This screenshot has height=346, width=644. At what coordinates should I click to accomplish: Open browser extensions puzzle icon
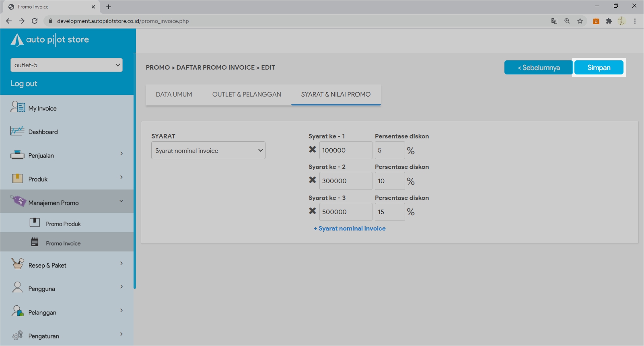609,21
